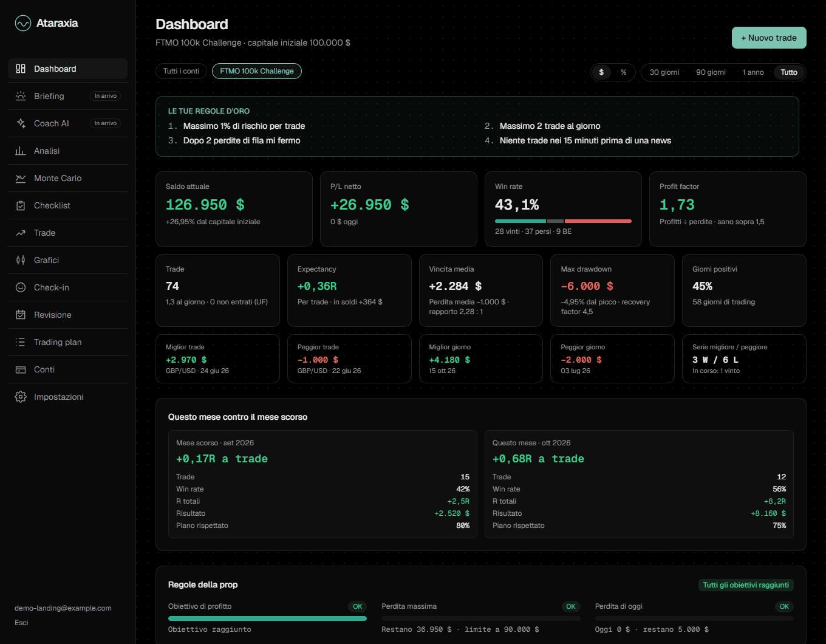Click the Max drawdown -6.000 $ value

587,286
